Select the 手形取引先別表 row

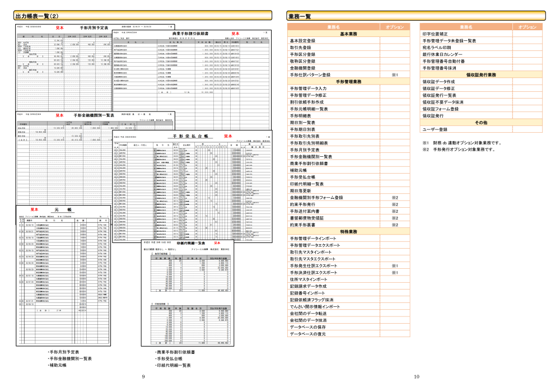click(348, 136)
